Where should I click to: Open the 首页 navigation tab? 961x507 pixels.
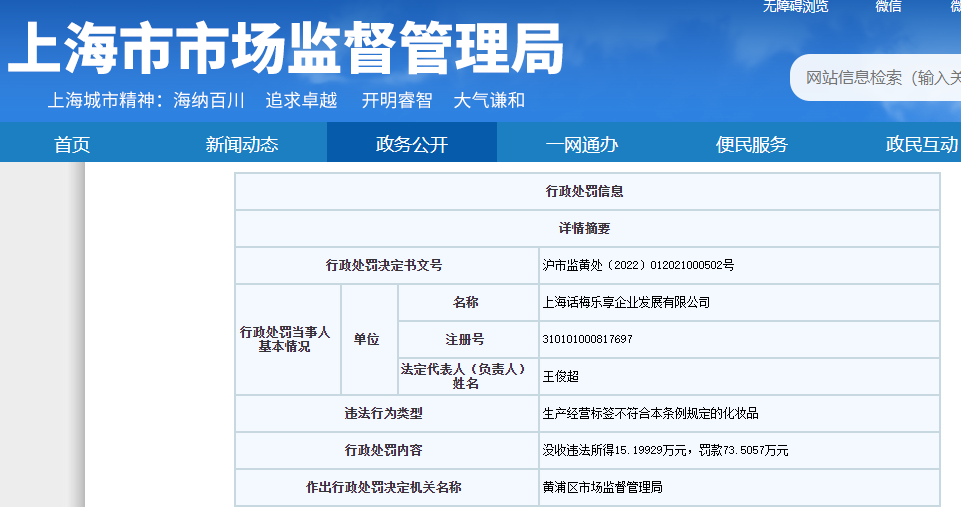coord(72,144)
